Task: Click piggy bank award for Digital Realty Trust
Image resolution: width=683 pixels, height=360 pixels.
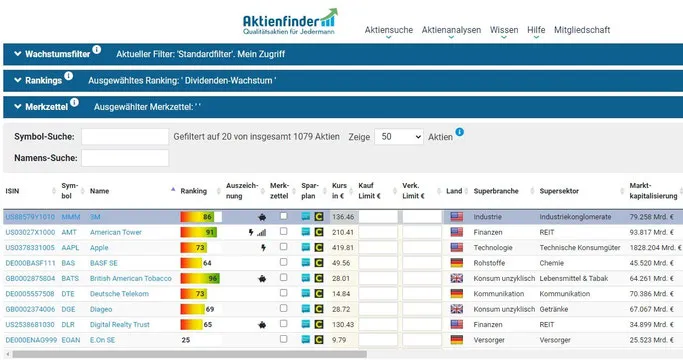Action: coord(262,325)
